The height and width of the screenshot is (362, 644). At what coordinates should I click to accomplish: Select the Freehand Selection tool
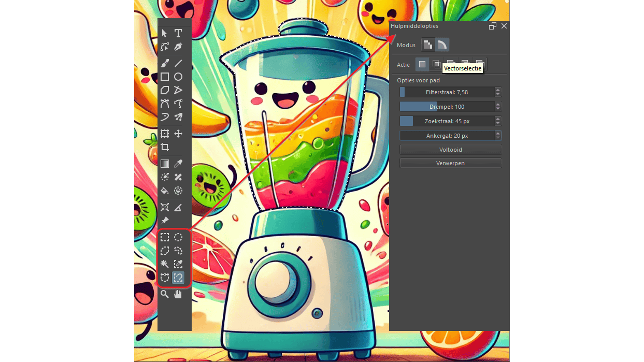coord(178,251)
